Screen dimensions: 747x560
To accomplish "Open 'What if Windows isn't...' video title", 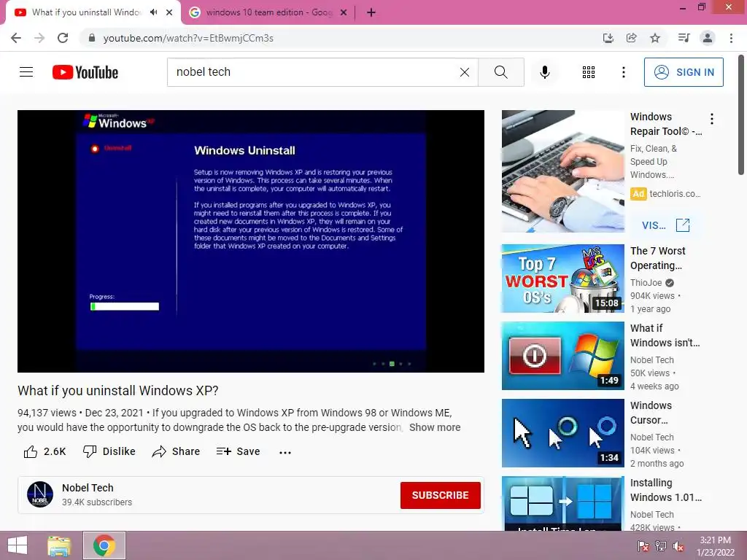I will click(665, 335).
